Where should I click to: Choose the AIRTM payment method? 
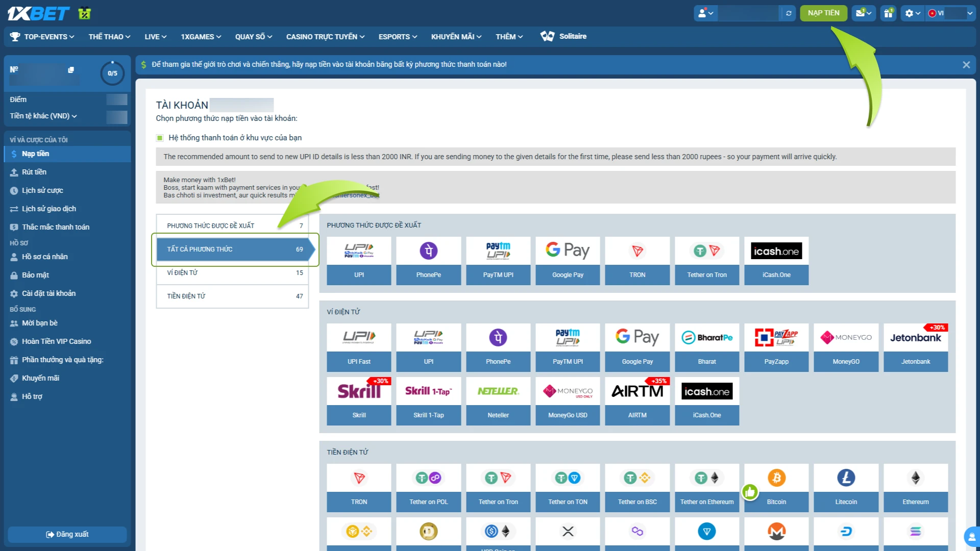[x=638, y=401]
